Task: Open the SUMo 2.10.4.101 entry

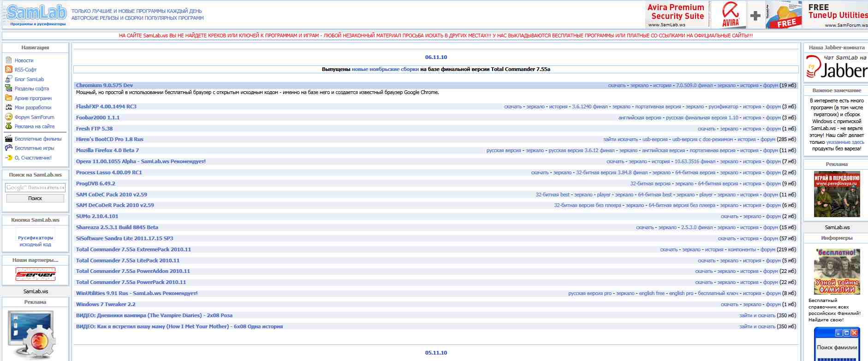Action: [97, 216]
